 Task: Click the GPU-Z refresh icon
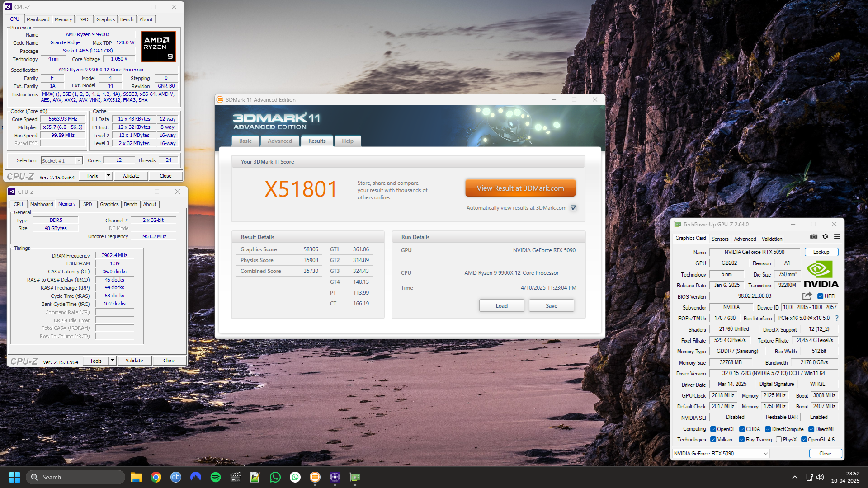(x=825, y=236)
